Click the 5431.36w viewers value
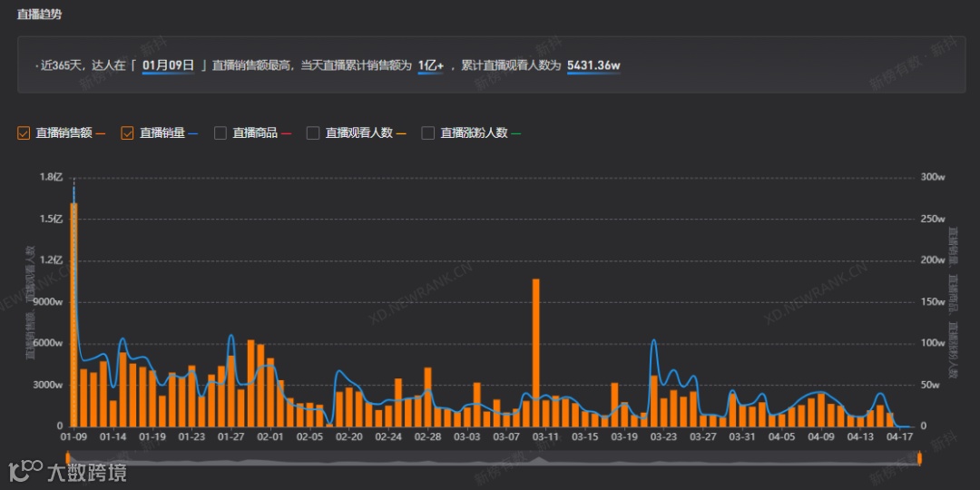Screen dimensions: 980x490 (x=593, y=65)
